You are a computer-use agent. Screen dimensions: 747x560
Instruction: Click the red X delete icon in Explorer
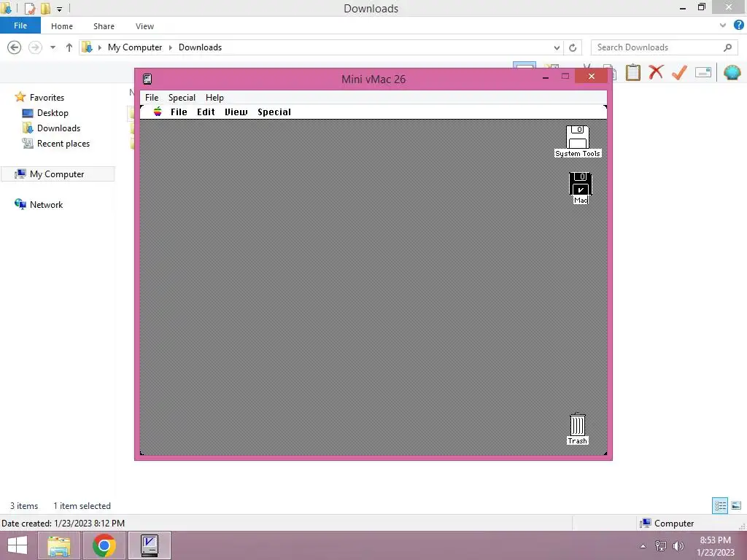point(656,72)
